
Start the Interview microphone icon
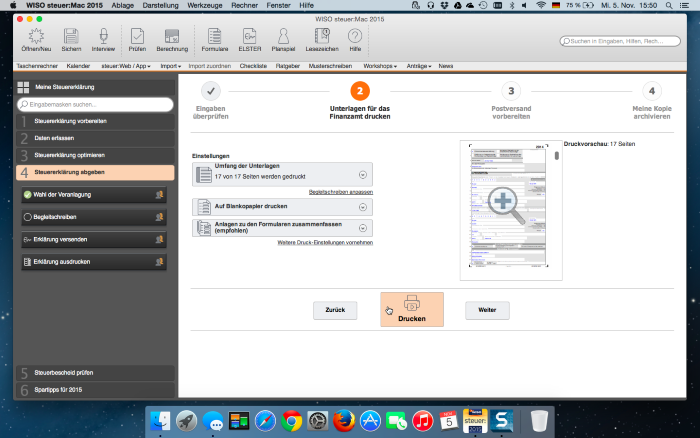pyautogui.click(x=103, y=36)
